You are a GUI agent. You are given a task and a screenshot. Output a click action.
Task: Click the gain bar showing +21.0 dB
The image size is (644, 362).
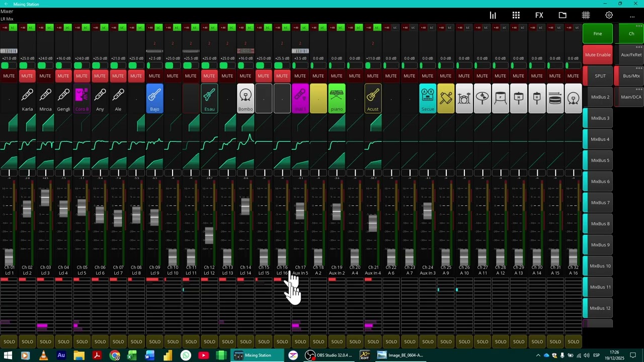9,65
